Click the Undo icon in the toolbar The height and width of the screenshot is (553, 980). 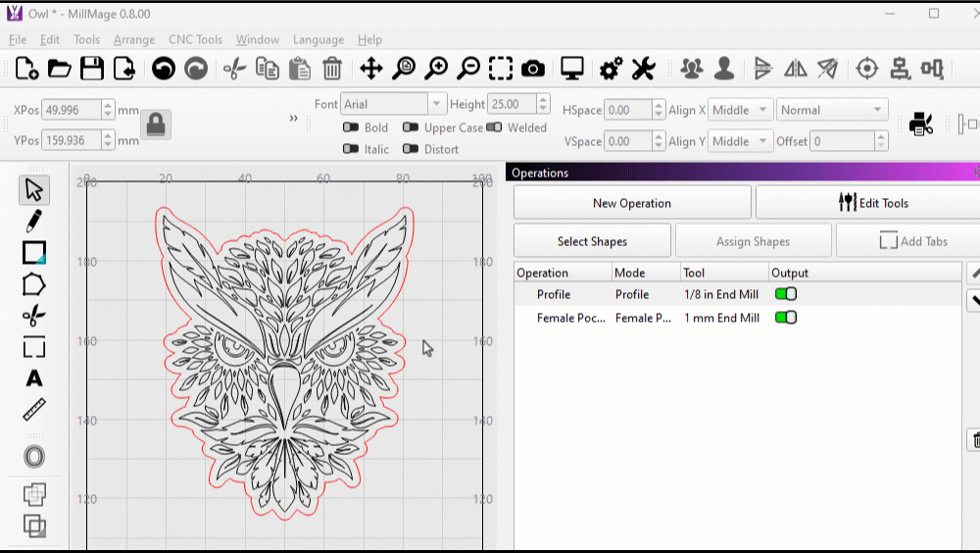[164, 68]
